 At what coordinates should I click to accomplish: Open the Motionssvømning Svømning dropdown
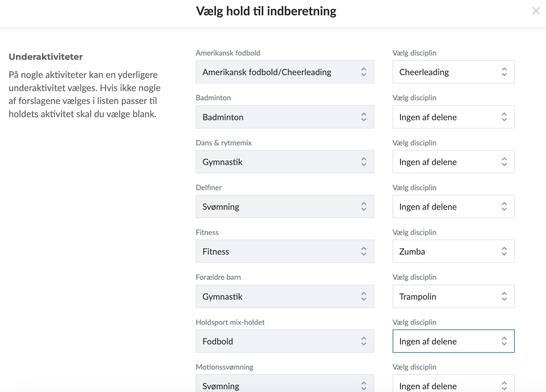[x=284, y=385]
